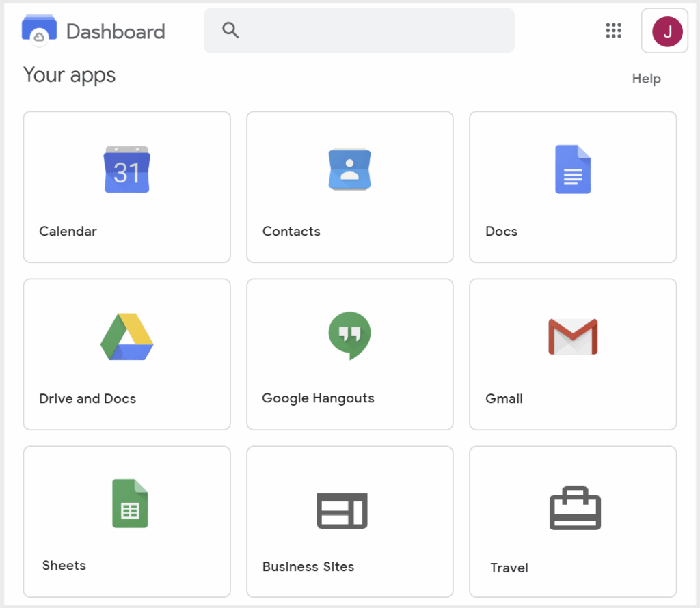
Task: Click the Travel briefcase icon
Action: [x=575, y=508]
